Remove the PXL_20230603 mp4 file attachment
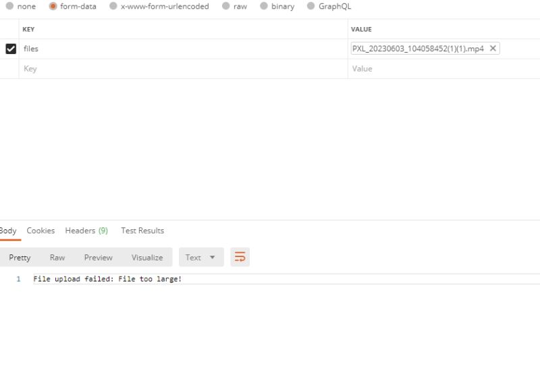Screen dimensions: 540x392 (x=494, y=48)
